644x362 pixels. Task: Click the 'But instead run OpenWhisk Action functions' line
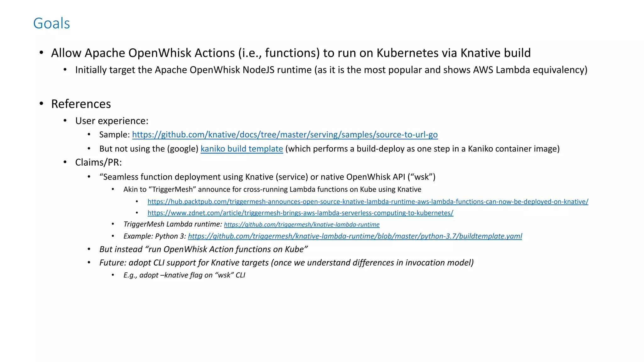203,249
